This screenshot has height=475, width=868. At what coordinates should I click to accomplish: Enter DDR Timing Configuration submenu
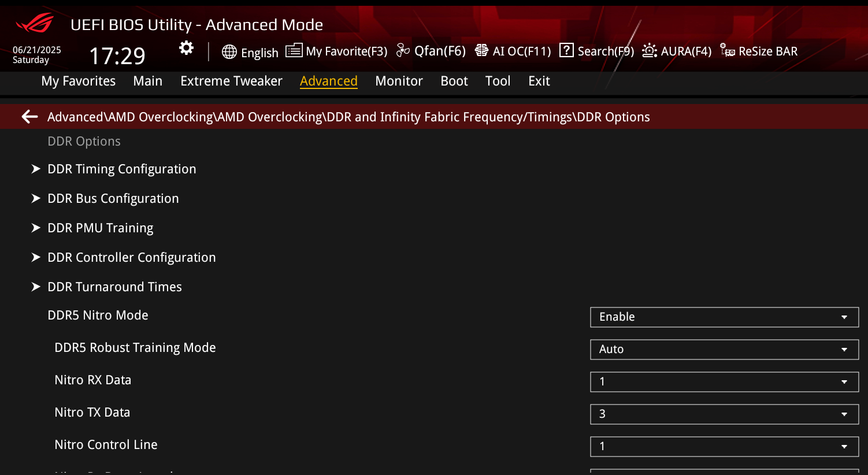122,169
